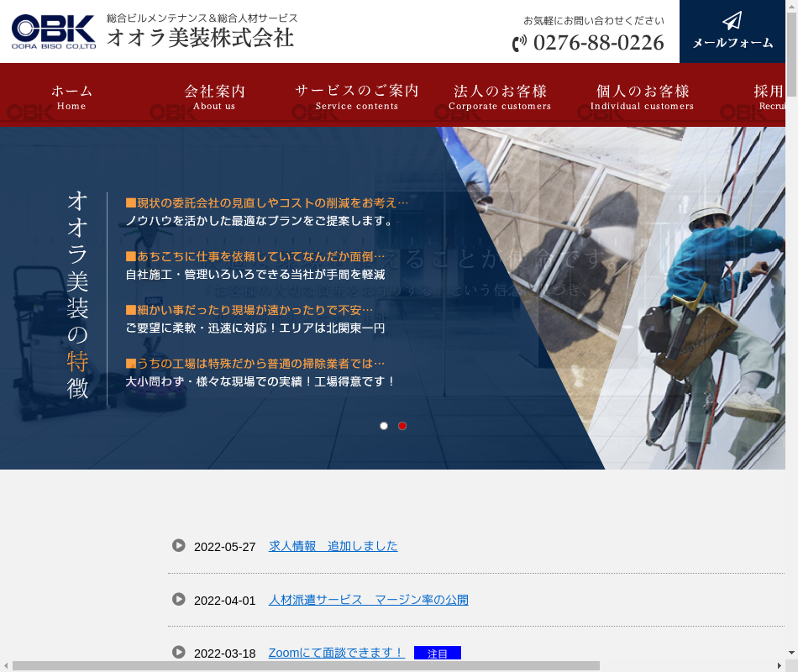Click the arrow icon next to 2022-05-27

pos(179,545)
